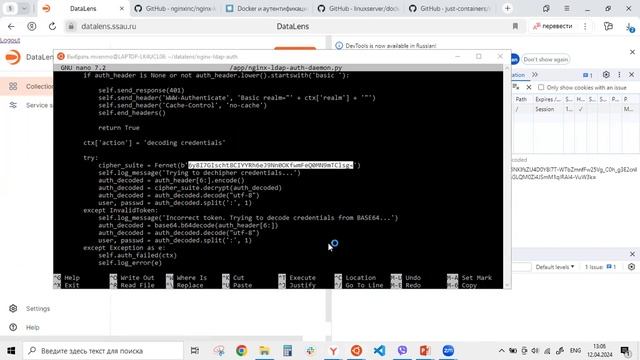The height and width of the screenshot is (360, 640).
Task: Click the console filter input field
Action: pyautogui.click(x=521, y=267)
